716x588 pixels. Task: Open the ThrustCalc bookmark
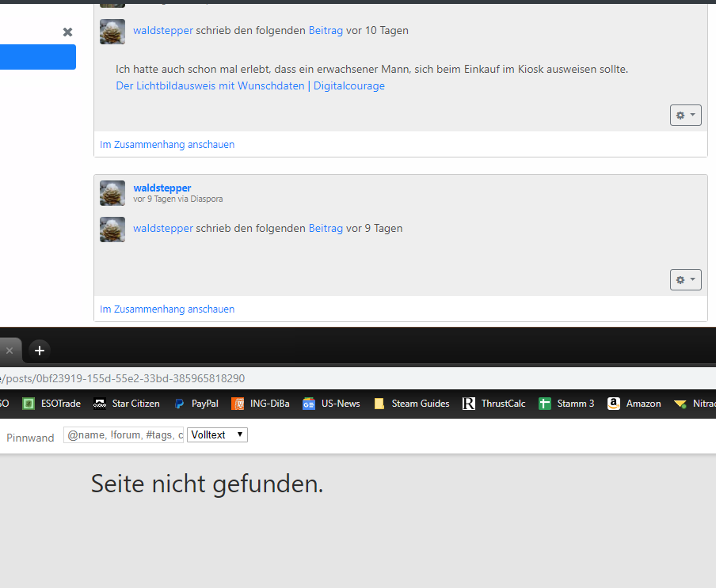[x=495, y=404]
